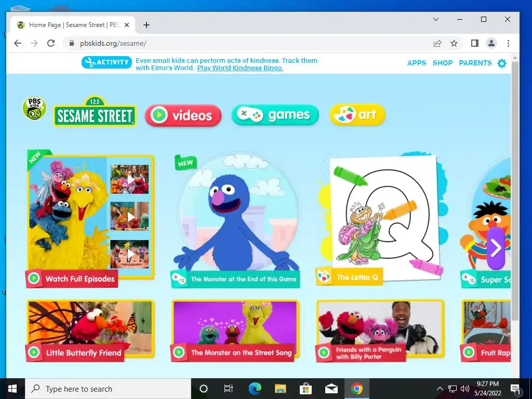Image resolution: width=532 pixels, height=399 pixels.
Task: Open notification center icon
Action: (515, 389)
